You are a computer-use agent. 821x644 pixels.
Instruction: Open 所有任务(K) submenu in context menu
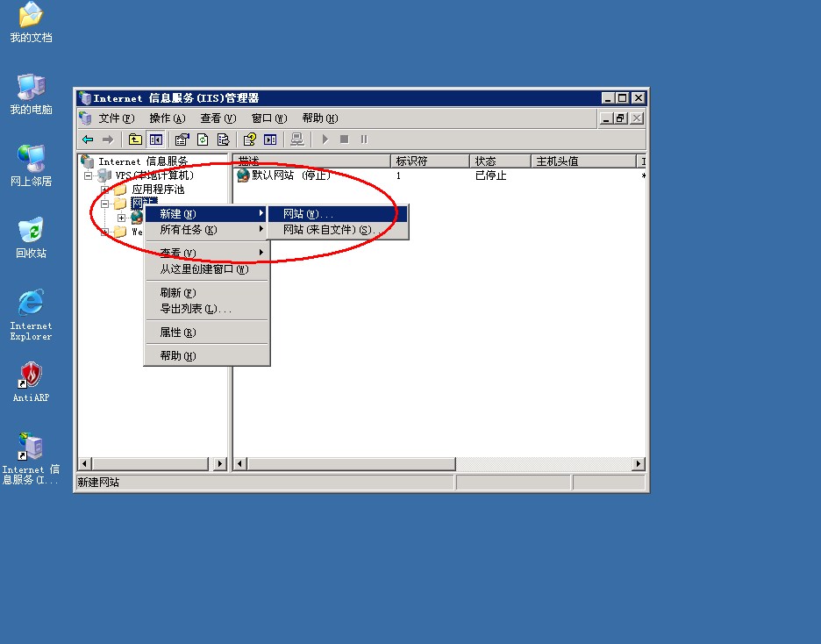coord(206,229)
